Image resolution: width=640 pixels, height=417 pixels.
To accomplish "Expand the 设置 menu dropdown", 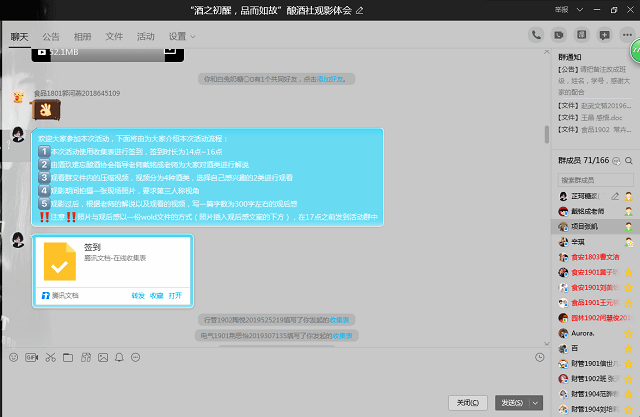I will 193,37.
